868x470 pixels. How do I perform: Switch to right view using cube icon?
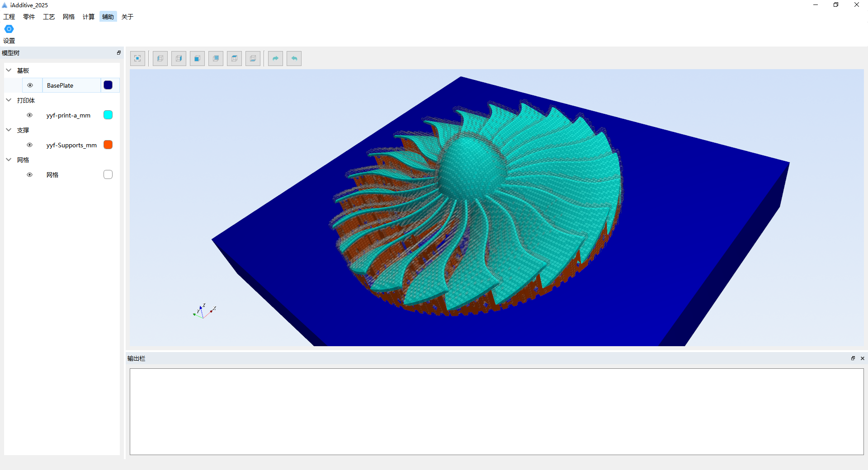pyautogui.click(x=179, y=58)
